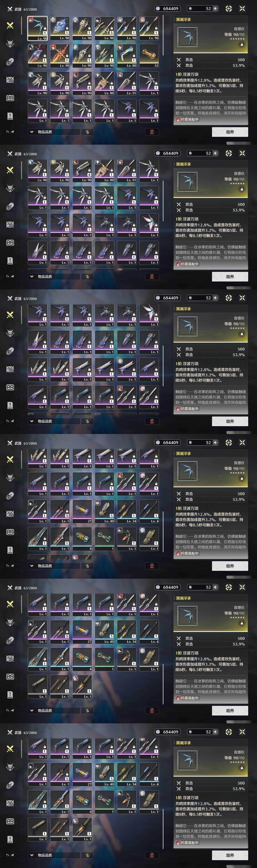Image resolution: width=257 pixels, height=868 pixels.
Task: Open the pill-shaped supplies tab in topmost sidebar
Action: point(10,62)
